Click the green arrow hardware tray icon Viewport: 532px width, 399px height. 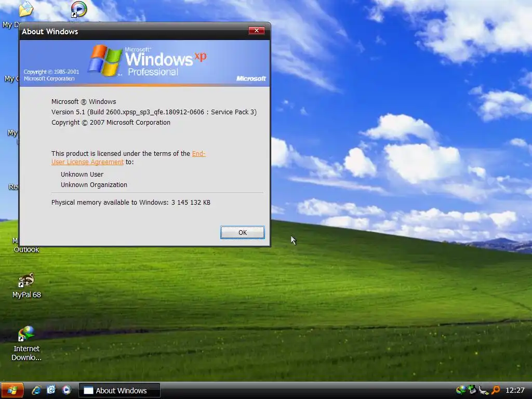coord(472,390)
